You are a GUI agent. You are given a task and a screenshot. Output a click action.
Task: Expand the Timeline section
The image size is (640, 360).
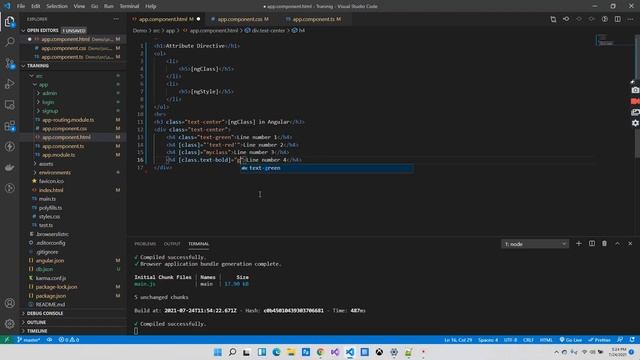pos(73,331)
